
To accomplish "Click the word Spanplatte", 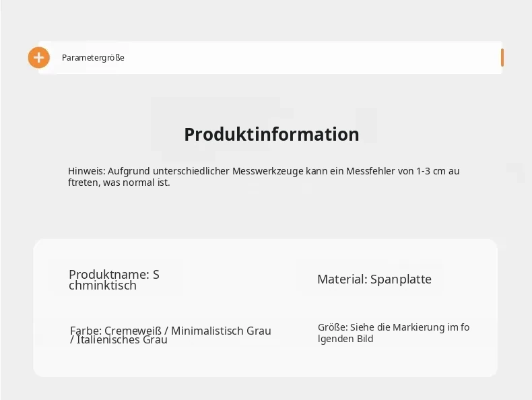I will (x=401, y=279).
